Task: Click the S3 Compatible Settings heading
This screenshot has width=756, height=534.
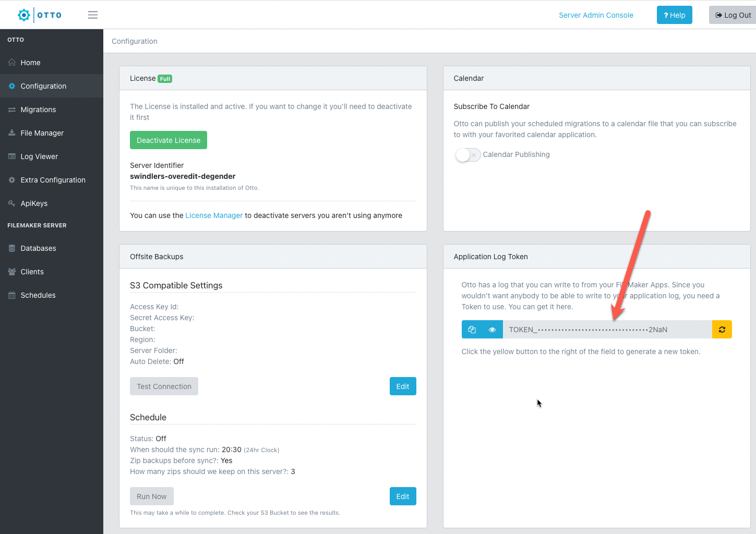Action: (176, 285)
